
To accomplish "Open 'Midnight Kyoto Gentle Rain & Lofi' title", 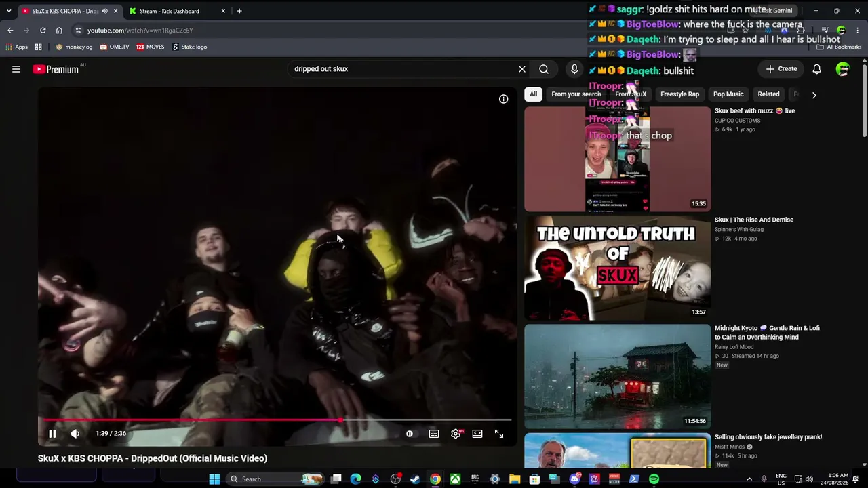I will [x=767, y=333].
